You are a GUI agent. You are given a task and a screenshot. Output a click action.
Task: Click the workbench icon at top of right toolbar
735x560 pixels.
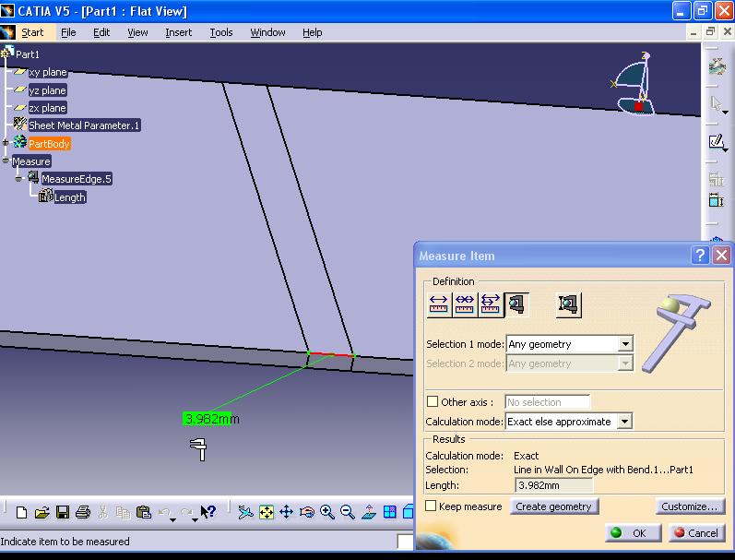tap(717, 67)
